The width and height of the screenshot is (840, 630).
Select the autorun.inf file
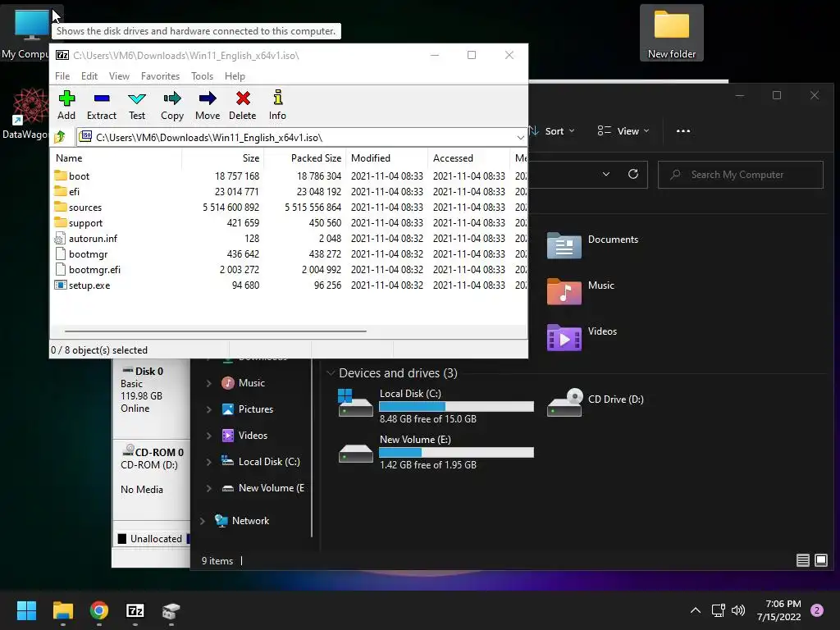click(x=93, y=238)
